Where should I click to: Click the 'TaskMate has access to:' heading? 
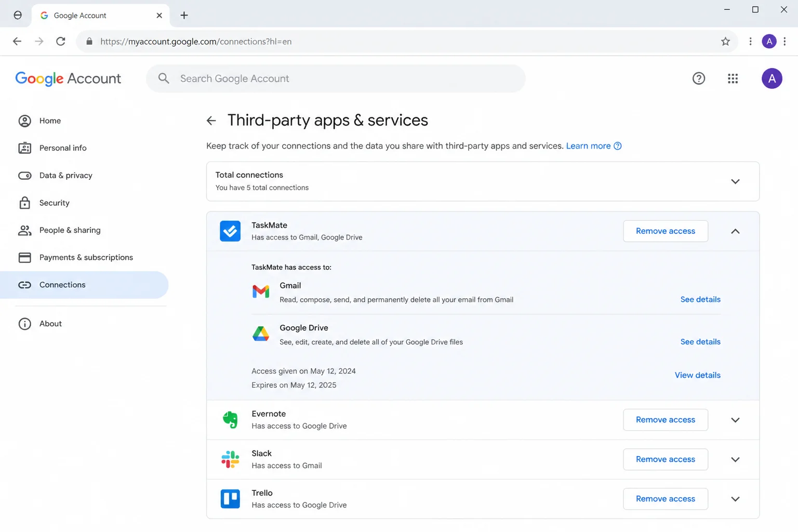291,268
